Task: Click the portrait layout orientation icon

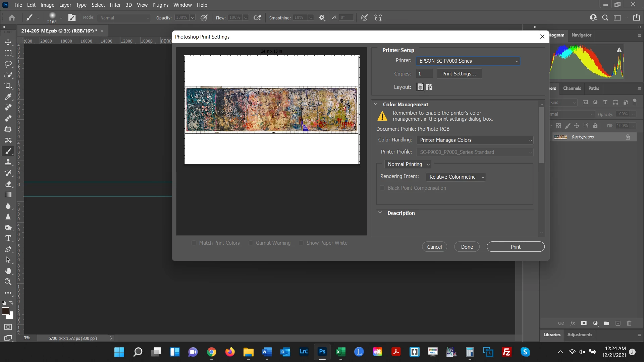Action: [420, 87]
